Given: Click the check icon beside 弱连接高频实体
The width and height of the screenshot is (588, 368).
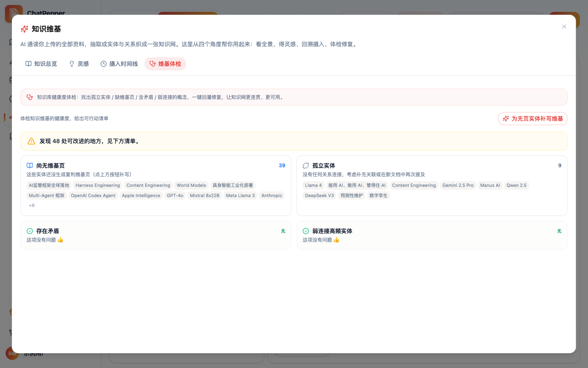Looking at the screenshot, I should (306, 231).
